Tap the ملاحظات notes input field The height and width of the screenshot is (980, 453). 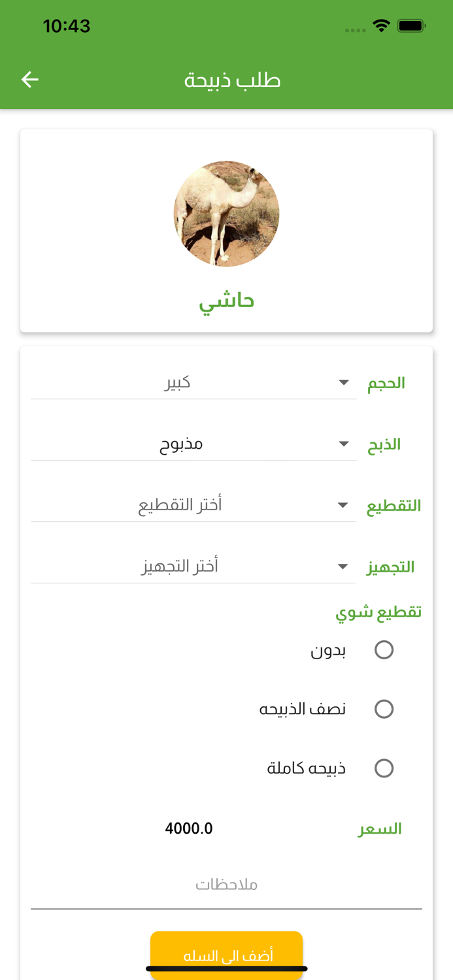pyautogui.click(x=226, y=884)
